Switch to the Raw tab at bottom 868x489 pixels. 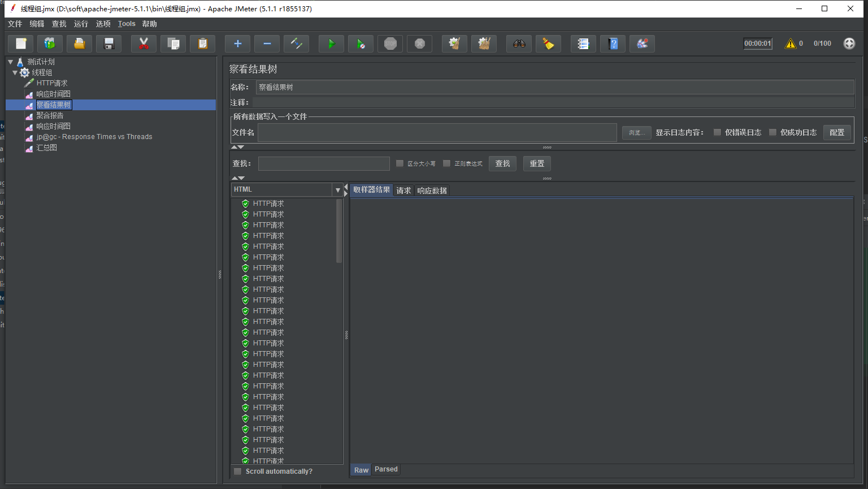click(361, 470)
